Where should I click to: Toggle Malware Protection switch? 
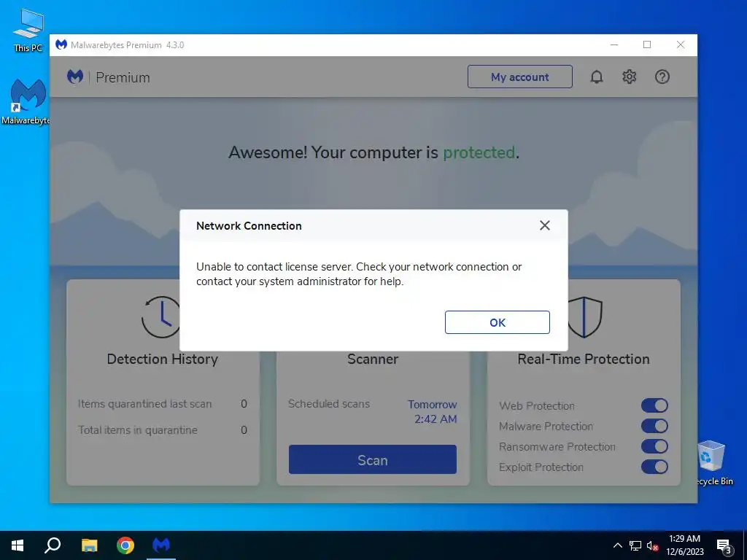tap(654, 426)
